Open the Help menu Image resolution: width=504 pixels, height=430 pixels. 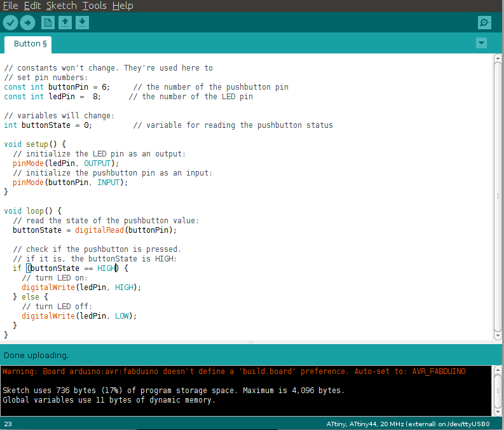point(123,6)
